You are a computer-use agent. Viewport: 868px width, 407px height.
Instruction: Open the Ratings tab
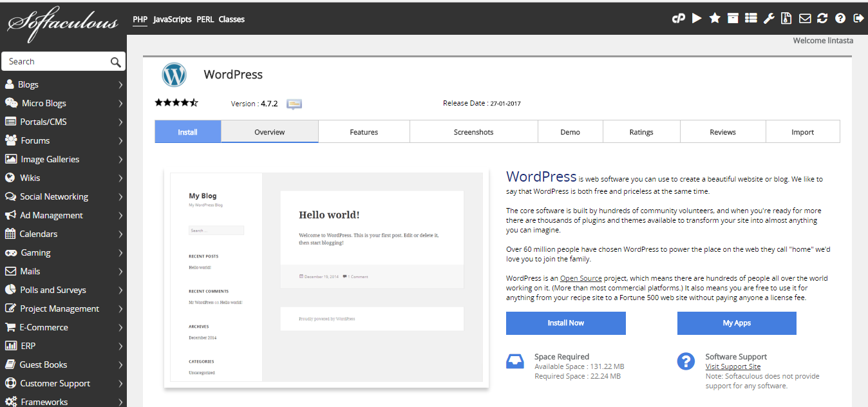(641, 131)
